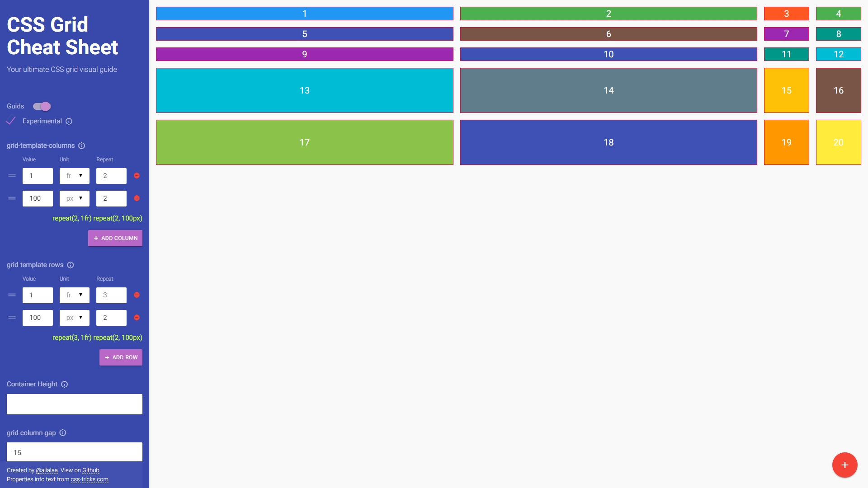Click the red delete icon for second column row
The height and width of the screenshot is (488, 868).
coord(136,198)
